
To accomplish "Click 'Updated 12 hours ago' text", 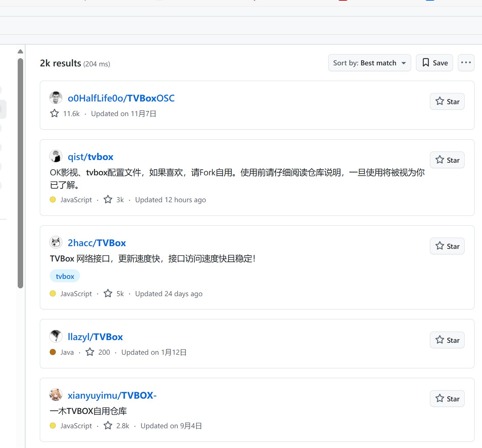I will (171, 200).
